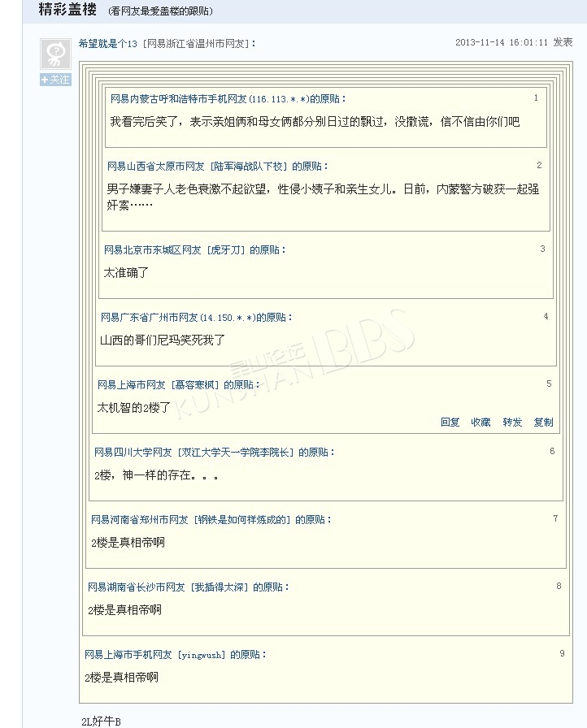Open profile of 希望就是个13
587x728 pixels.
108,44
